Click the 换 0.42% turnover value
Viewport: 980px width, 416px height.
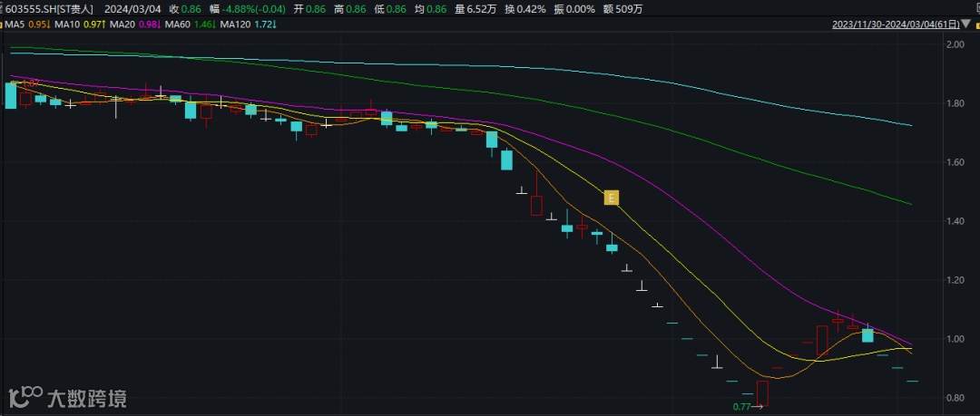click(524, 9)
